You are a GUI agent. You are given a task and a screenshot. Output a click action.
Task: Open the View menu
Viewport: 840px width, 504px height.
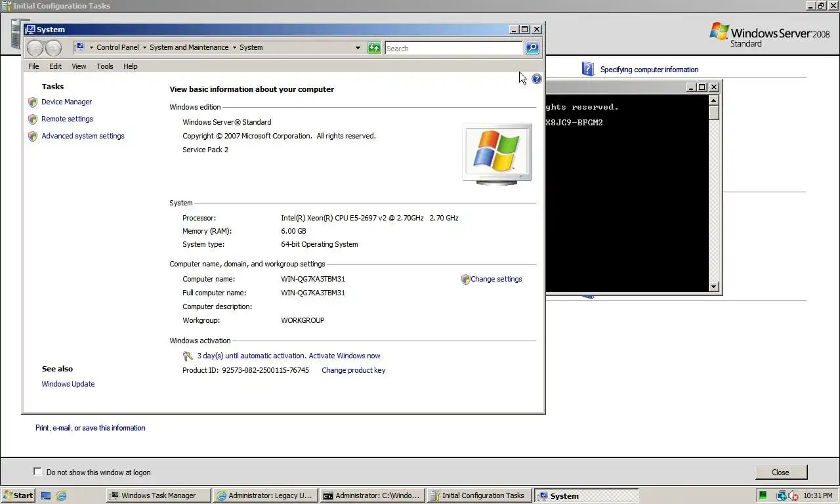pos(79,66)
